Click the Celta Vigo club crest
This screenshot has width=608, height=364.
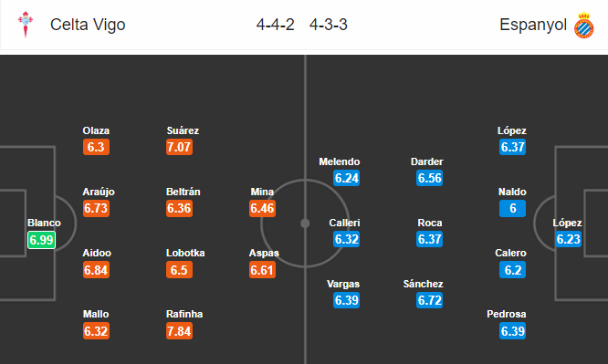(x=26, y=25)
